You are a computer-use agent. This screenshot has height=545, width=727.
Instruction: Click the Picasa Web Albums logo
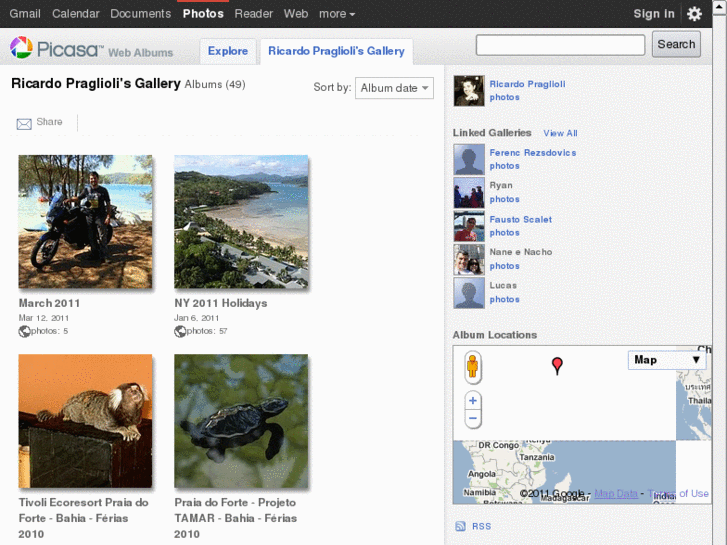pos(90,49)
